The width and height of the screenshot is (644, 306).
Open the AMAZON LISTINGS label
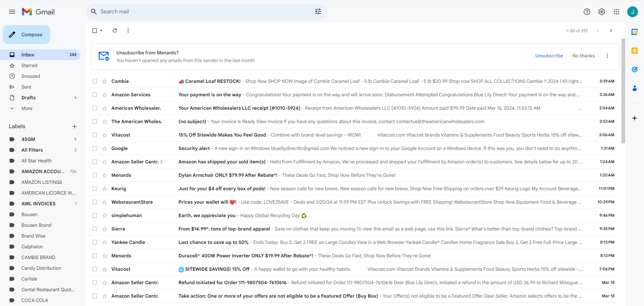click(40, 182)
